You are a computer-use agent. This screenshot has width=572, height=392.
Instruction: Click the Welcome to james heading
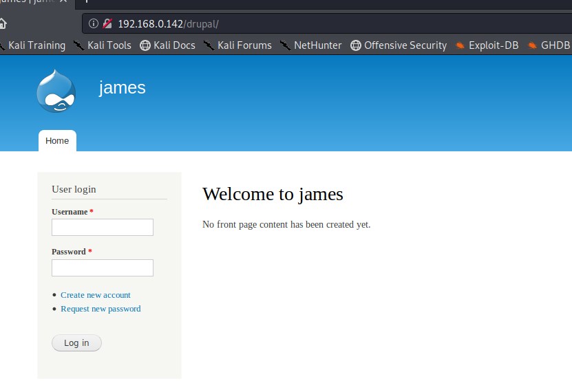point(273,194)
